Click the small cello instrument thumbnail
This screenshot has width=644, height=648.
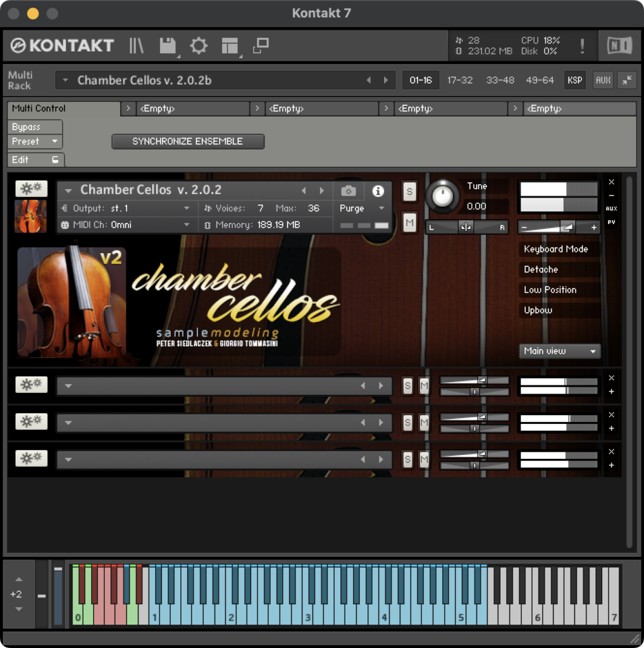pos(30,216)
